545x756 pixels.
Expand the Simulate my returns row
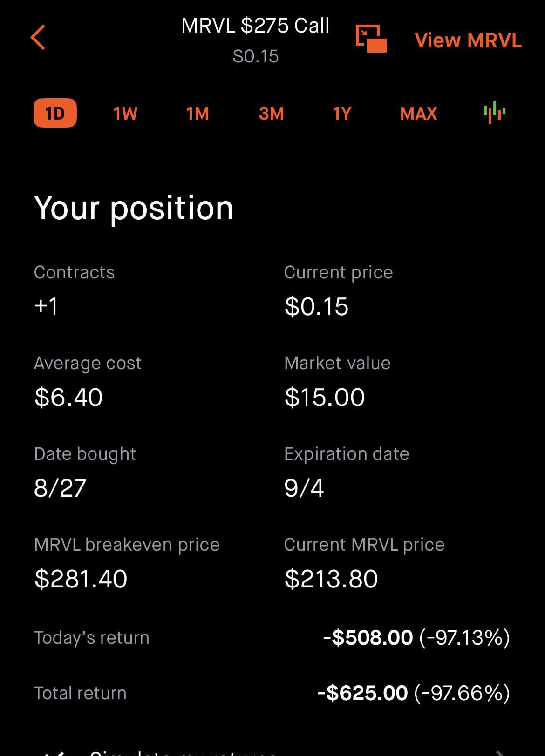coord(272,750)
